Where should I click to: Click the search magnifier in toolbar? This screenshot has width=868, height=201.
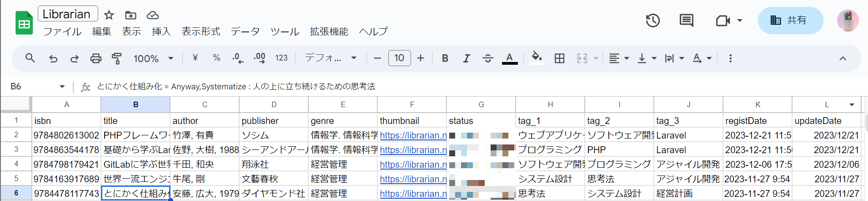(x=30, y=58)
